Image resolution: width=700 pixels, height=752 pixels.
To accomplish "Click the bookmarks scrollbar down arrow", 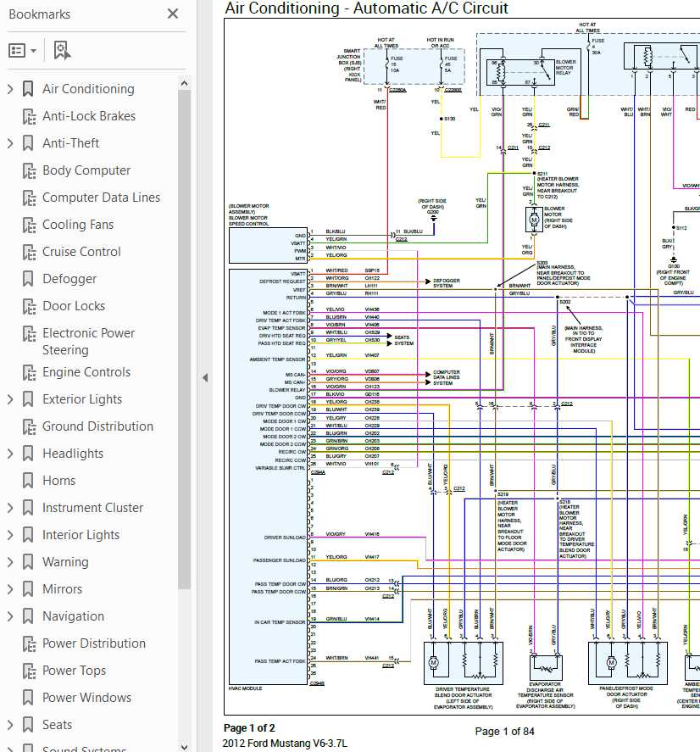I will point(184,746).
